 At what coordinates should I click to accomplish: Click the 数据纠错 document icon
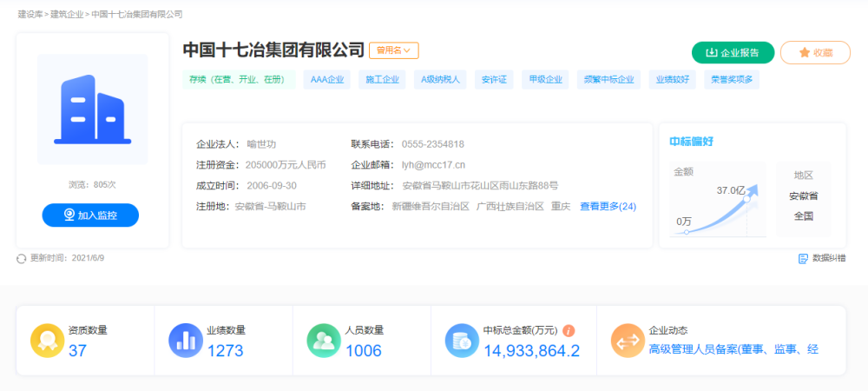(803, 258)
